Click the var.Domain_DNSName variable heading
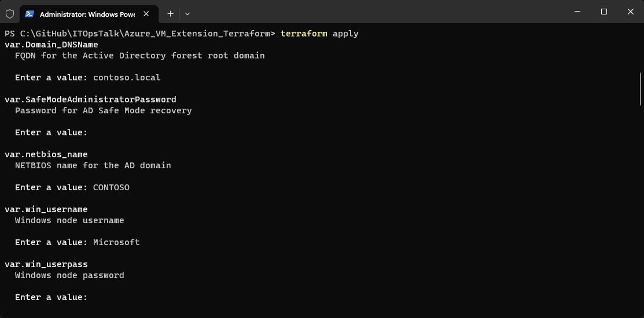 click(x=51, y=45)
